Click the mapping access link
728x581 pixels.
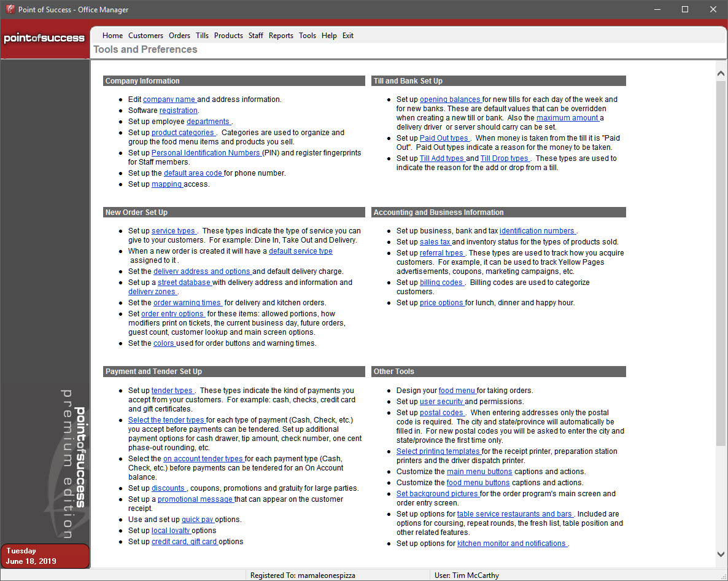tap(167, 184)
